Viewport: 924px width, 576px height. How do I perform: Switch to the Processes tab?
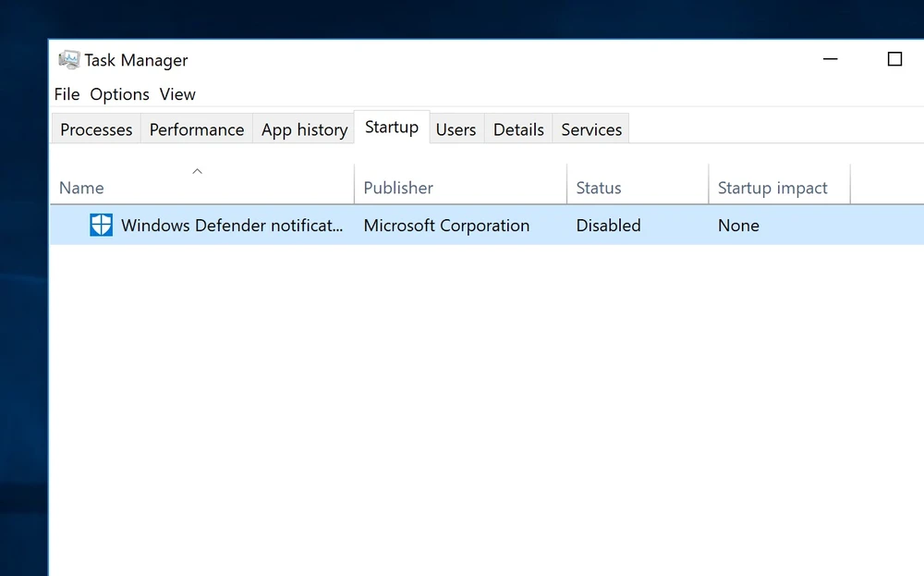tap(96, 129)
